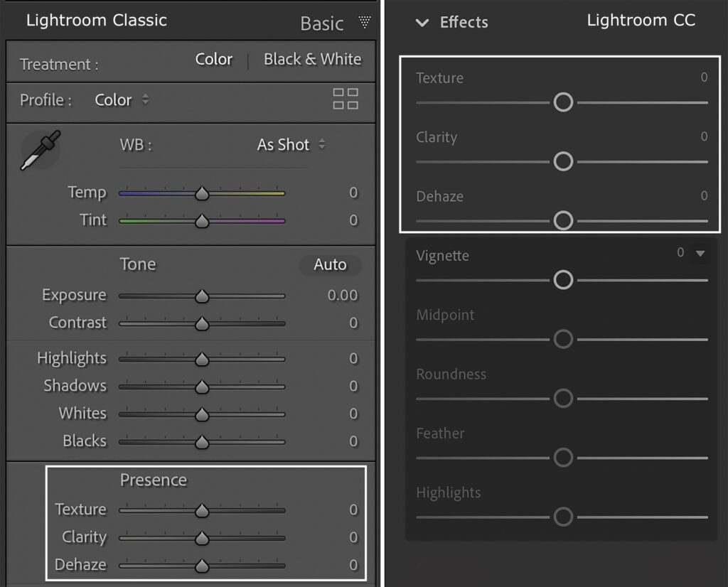Click the Lightroom CC Dehaze slider knob
Screen dimensions: 728x587
(x=563, y=221)
